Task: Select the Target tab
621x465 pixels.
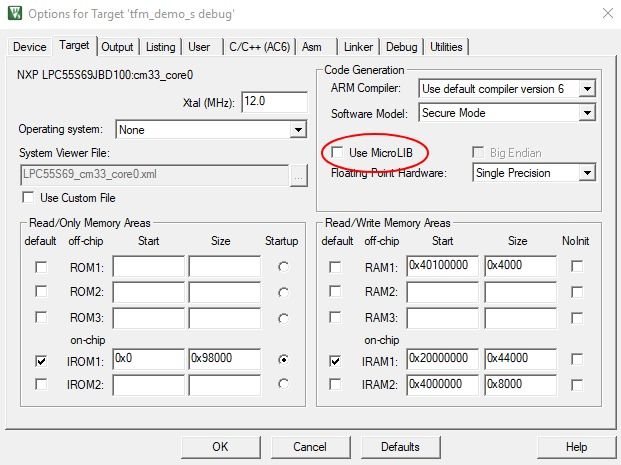Action: pyautogui.click(x=74, y=46)
